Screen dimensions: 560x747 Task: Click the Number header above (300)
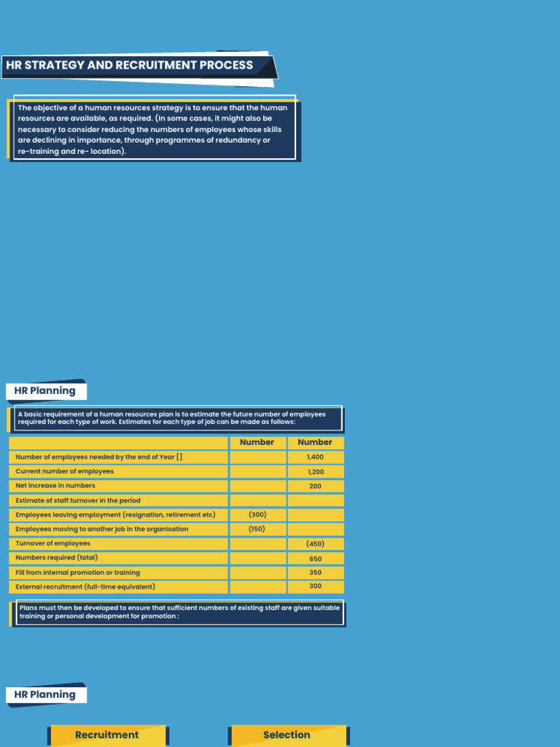pos(257,442)
